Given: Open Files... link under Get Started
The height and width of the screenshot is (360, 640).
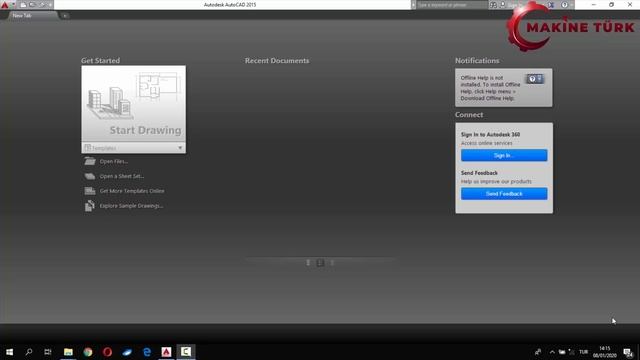Looking at the screenshot, I should [x=114, y=161].
